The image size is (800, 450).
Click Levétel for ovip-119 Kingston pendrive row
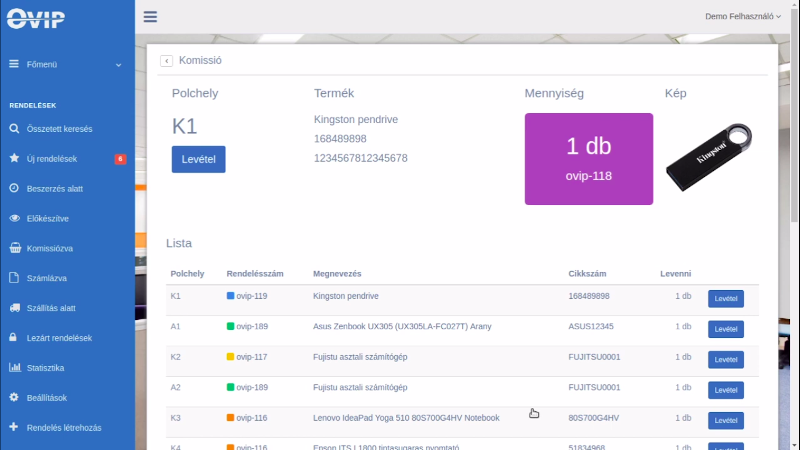coord(726,298)
